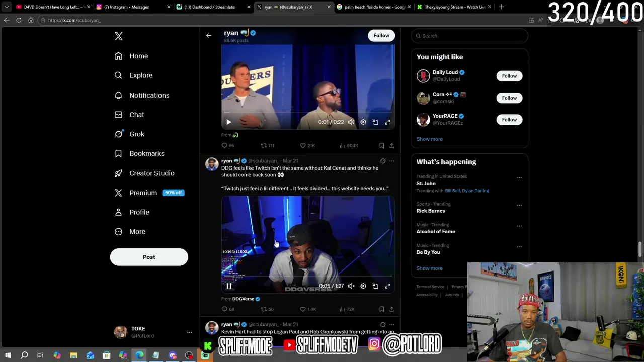Viewport: 644px width, 362px height.
Task: View analytics showing 72K views
Action: 347,309
